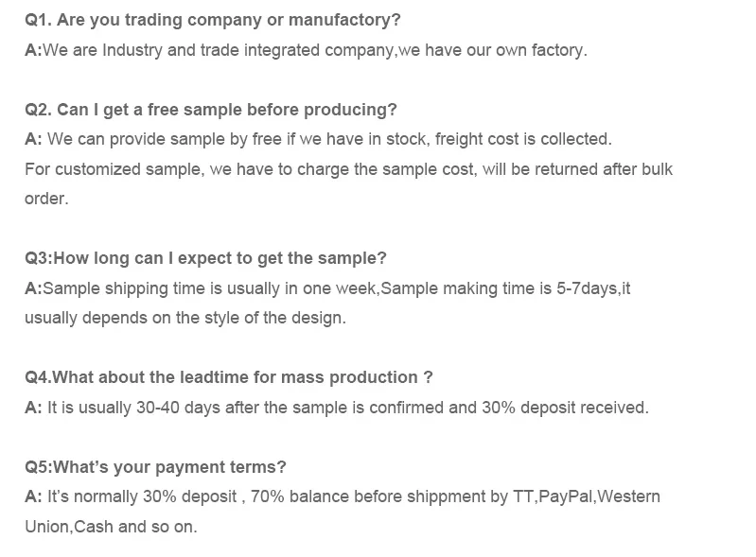Click the answer mentioning 30-40 days
This screenshot has width=756, height=557.
click(336, 408)
